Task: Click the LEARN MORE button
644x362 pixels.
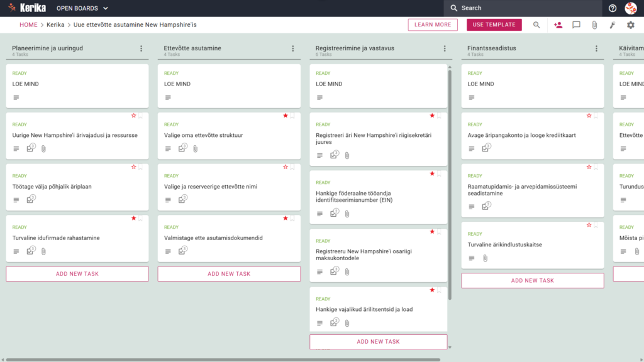Action: point(433,25)
